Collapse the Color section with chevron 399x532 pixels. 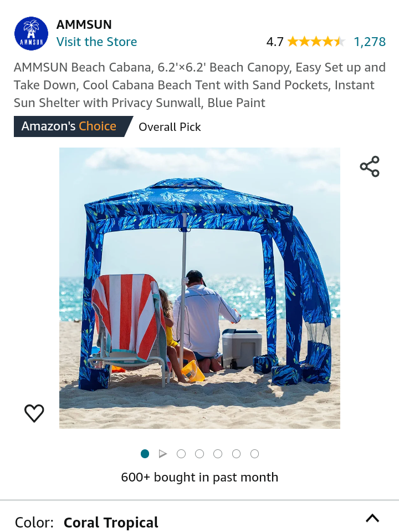[x=372, y=519]
